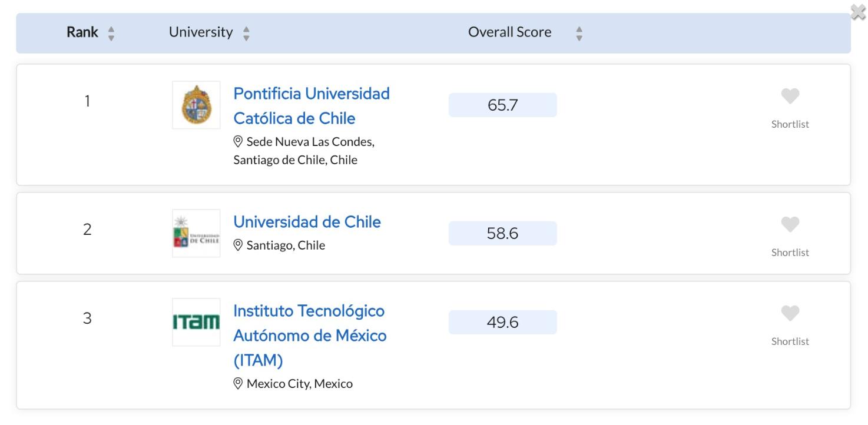Image resolution: width=868 pixels, height=425 pixels.
Task: Click the University sort down arrow
Action: point(246,36)
